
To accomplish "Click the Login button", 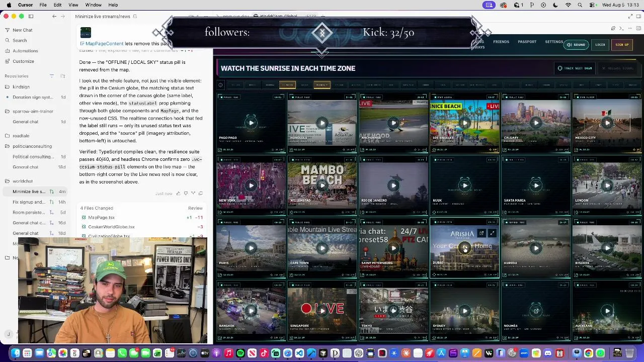I will coord(600,45).
